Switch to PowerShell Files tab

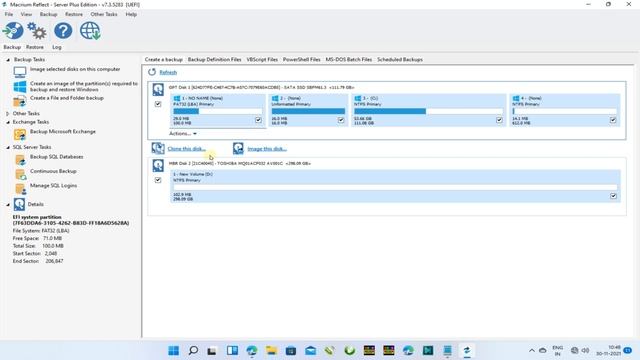[301, 60]
